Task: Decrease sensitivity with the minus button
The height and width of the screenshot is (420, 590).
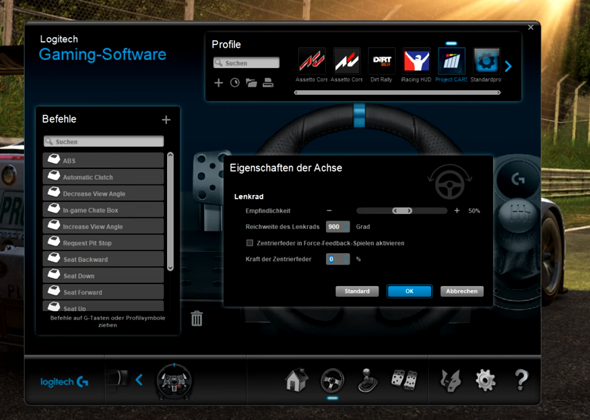Action: click(x=329, y=211)
